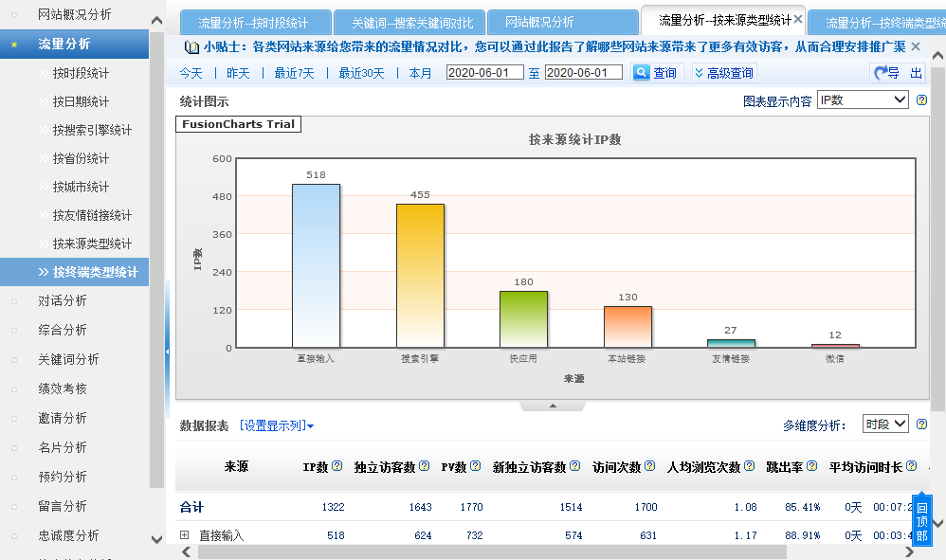Close the 小贴士 tip banner
The height and width of the screenshot is (560, 946).
[x=916, y=46]
